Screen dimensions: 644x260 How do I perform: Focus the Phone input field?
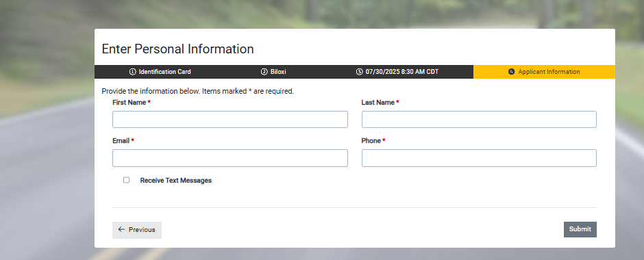[x=479, y=158]
